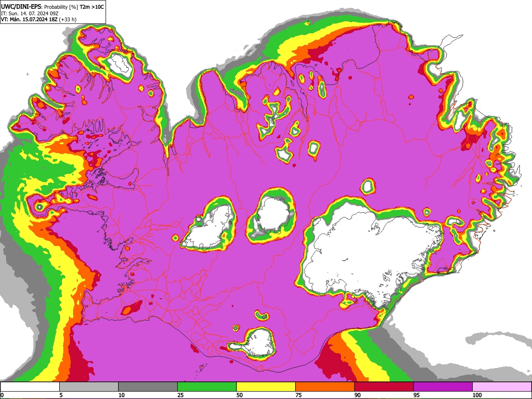
Task: Click the 'T2m >10C' parameter label
Action: click(x=92, y=6)
